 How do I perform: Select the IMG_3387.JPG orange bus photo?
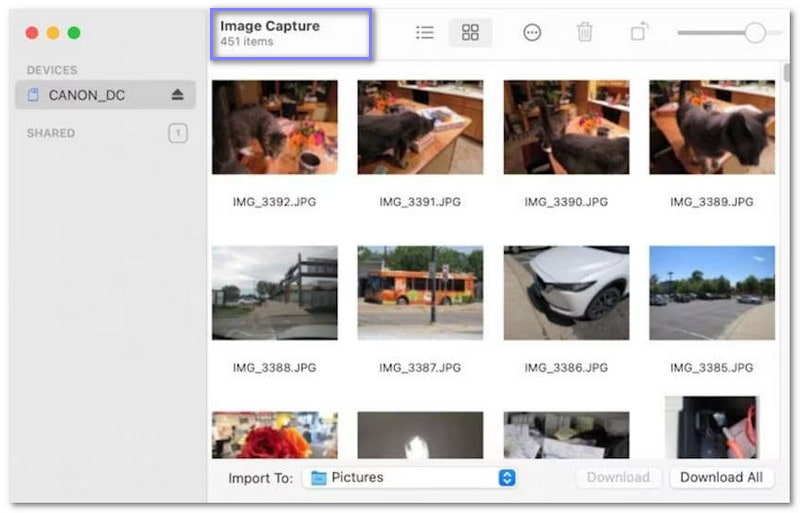pos(420,293)
